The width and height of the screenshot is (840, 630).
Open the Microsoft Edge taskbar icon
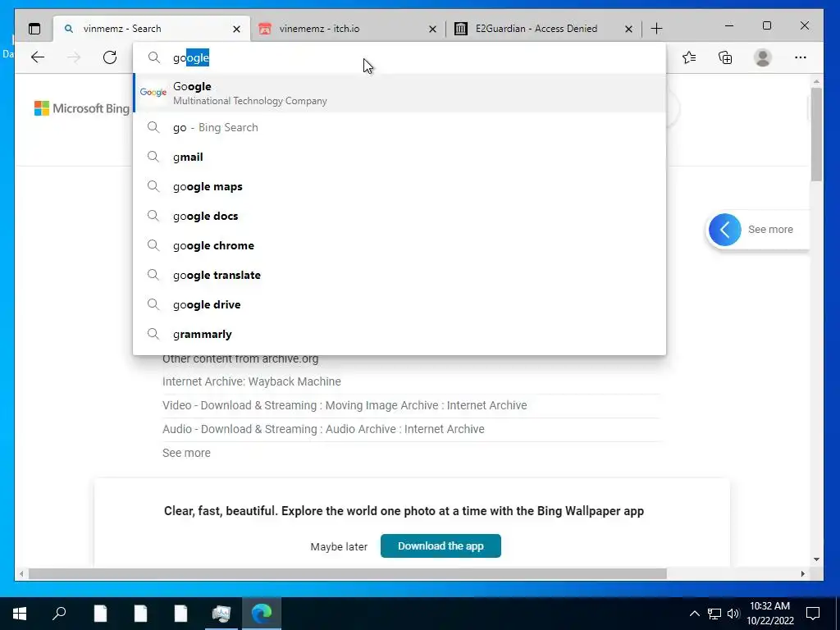pos(262,613)
